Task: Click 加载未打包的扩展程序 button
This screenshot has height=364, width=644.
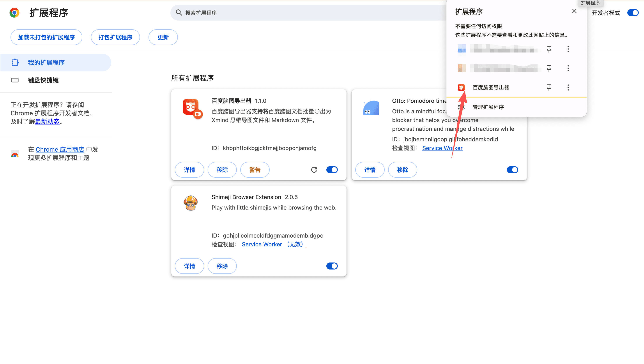Action: (46, 37)
